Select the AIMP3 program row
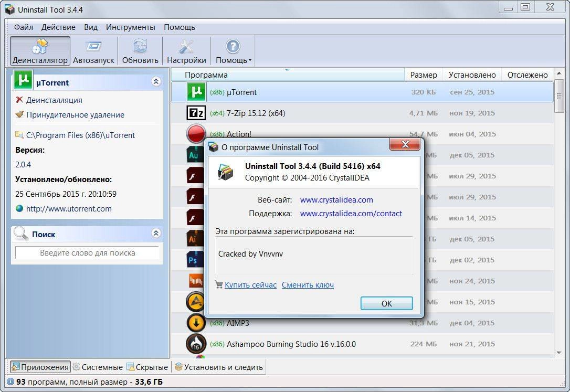570x392 pixels. pos(362,323)
